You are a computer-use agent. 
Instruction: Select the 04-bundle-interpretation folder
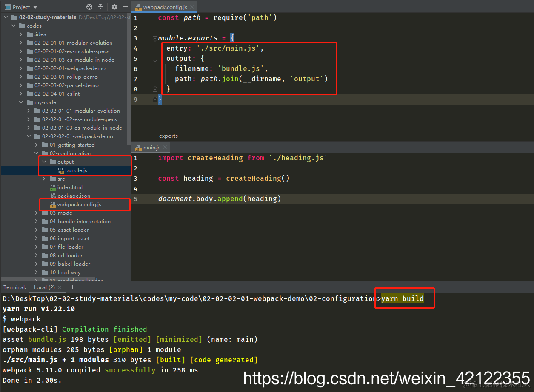coord(80,222)
